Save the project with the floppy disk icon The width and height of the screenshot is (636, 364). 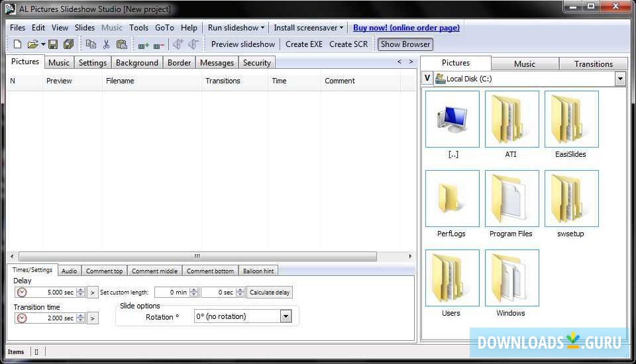click(x=53, y=44)
